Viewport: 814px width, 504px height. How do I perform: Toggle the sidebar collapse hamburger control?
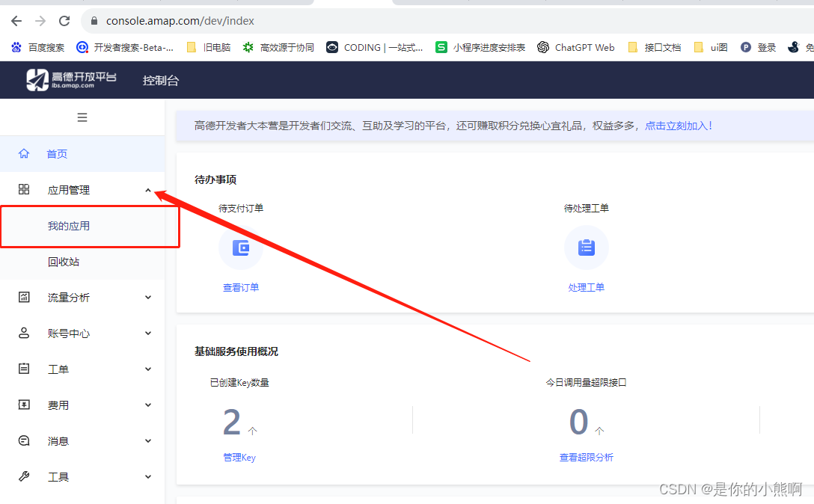click(82, 117)
